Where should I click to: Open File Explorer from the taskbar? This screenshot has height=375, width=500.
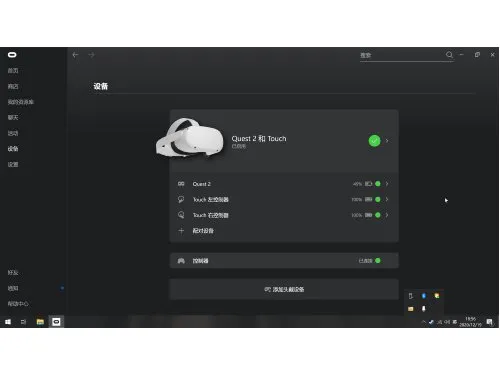pyautogui.click(x=40, y=322)
